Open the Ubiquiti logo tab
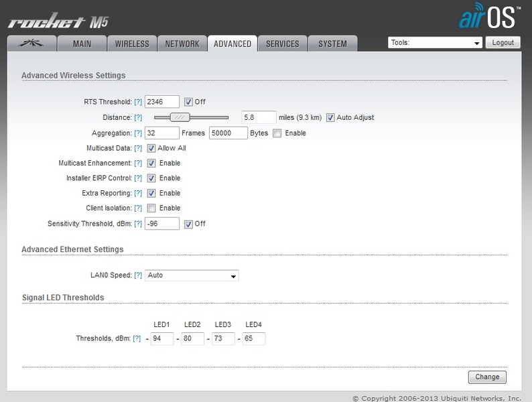The height and width of the screenshot is (402, 532). (x=31, y=44)
